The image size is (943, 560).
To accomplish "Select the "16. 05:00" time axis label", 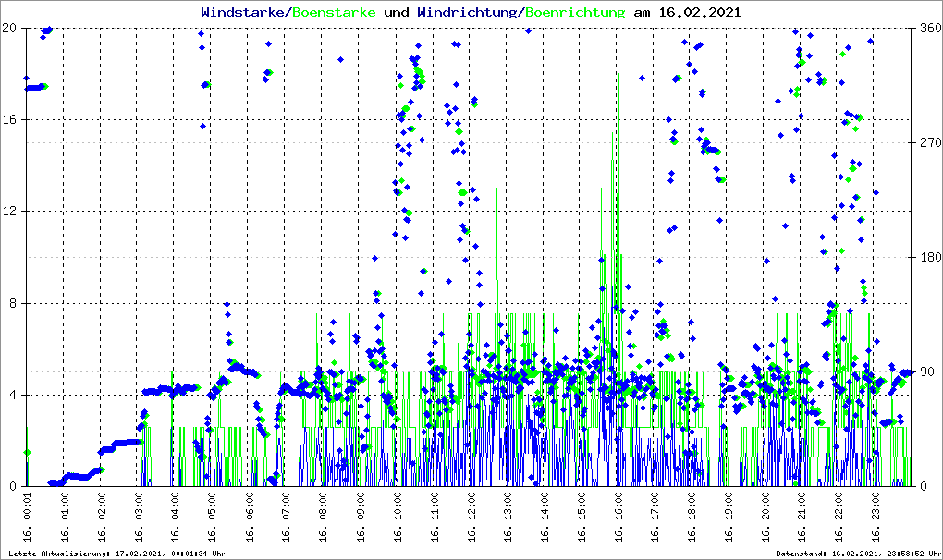I will pyautogui.click(x=213, y=518).
